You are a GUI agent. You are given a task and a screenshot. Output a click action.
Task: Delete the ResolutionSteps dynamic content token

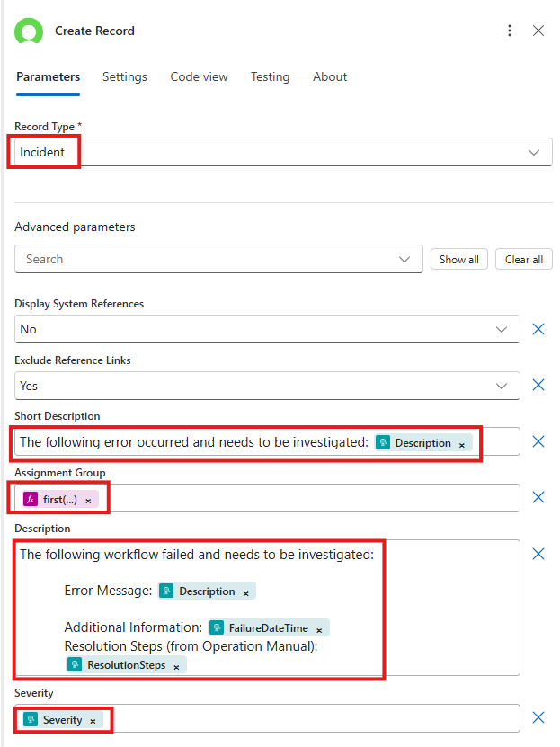pyautogui.click(x=176, y=666)
